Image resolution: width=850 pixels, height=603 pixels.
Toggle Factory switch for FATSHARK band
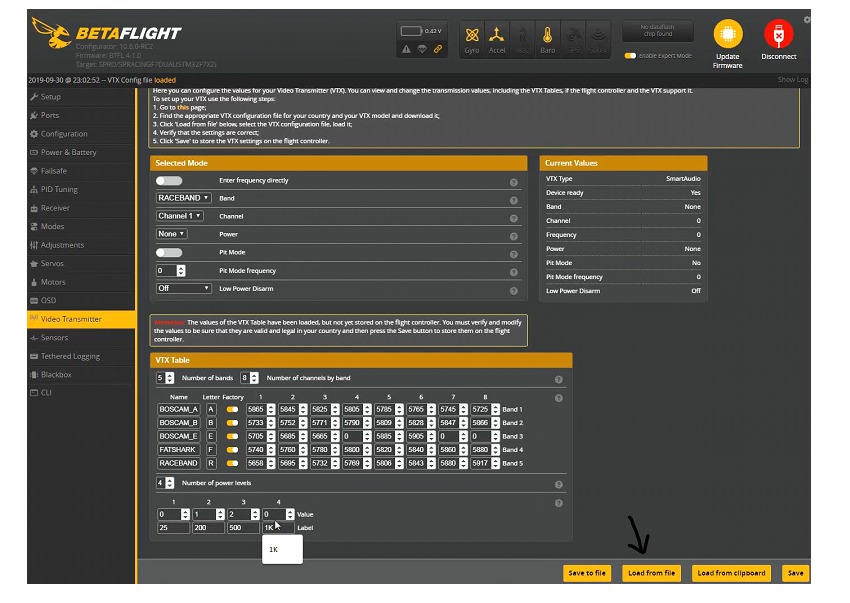232,450
